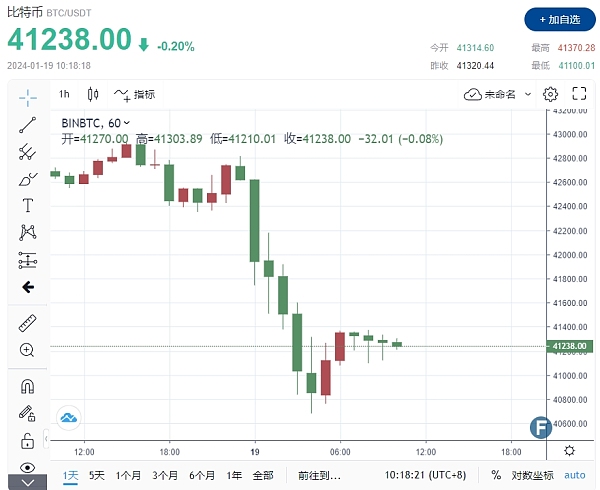
Task: Toggle magnet snap mode
Action: point(27,386)
